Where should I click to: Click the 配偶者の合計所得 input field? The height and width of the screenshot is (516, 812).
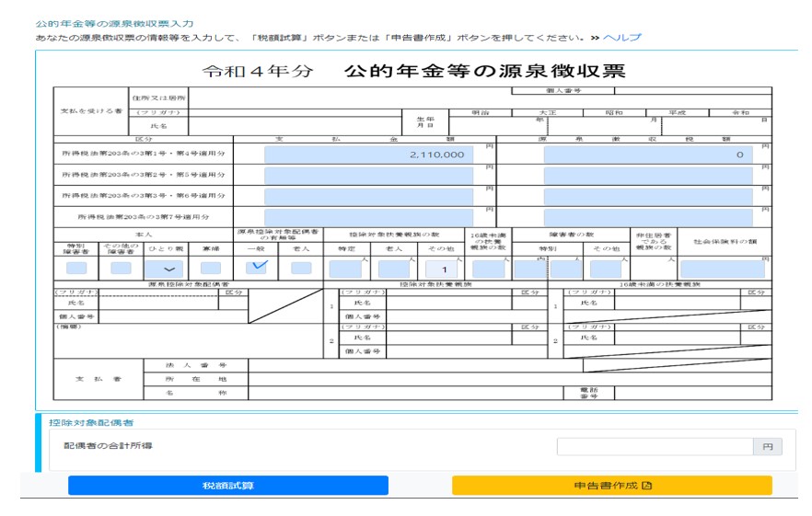coord(655,446)
